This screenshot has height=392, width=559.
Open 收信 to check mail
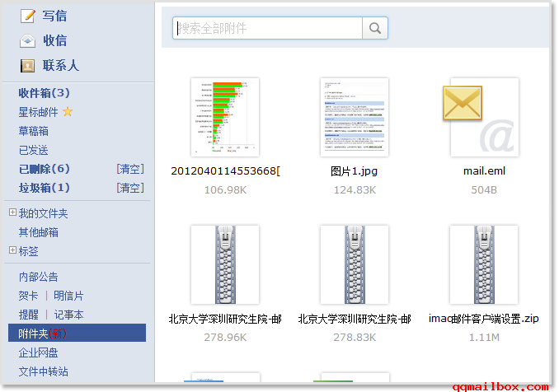click(55, 40)
